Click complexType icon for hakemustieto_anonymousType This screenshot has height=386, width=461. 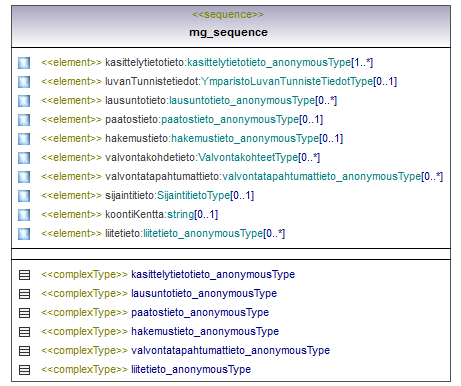pyautogui.click(x=24, y=332)
